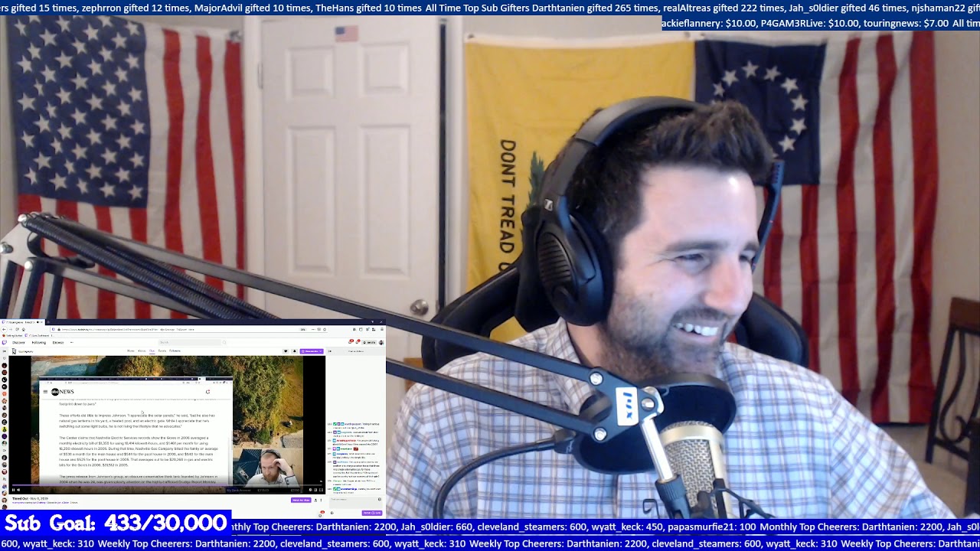
Task: Switch to the channel Videos tab
Action: 142,351
